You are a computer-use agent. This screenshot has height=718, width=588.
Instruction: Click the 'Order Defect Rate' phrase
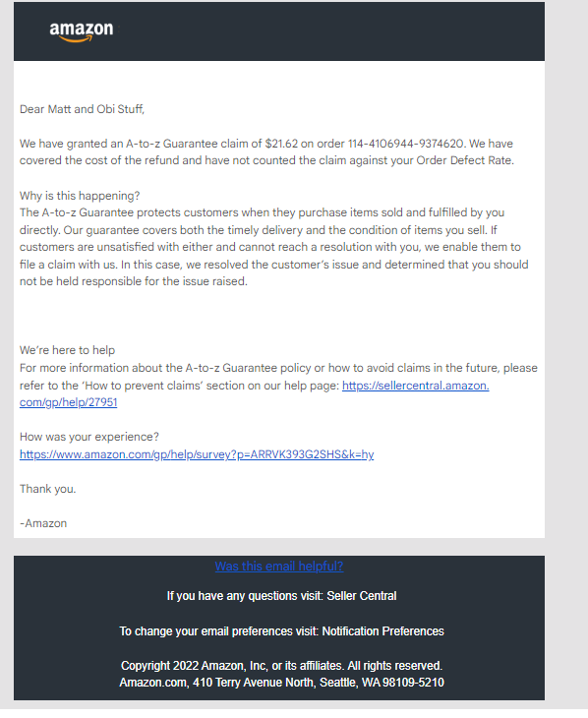(463, 160)
